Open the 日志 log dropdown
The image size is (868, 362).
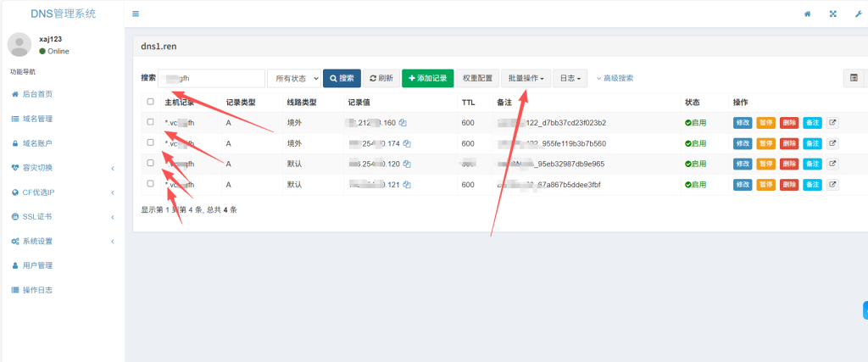570,78
